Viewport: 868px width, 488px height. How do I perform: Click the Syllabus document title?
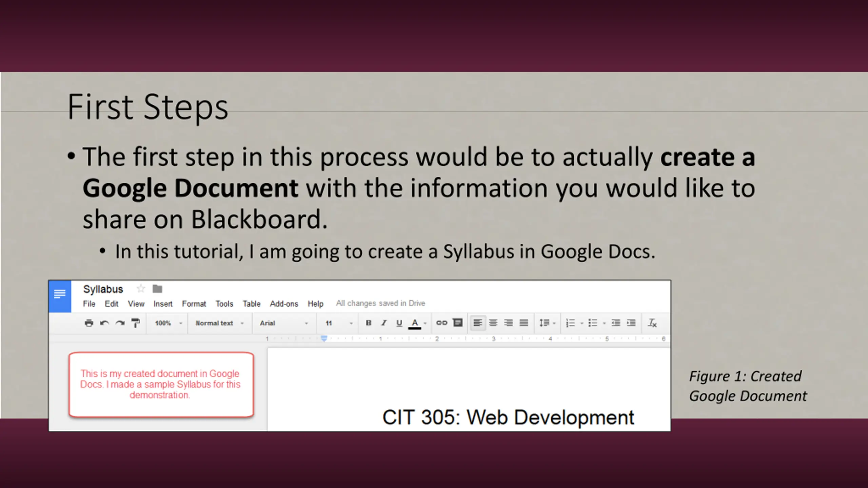pyautogui.click(x=103, y=289)
